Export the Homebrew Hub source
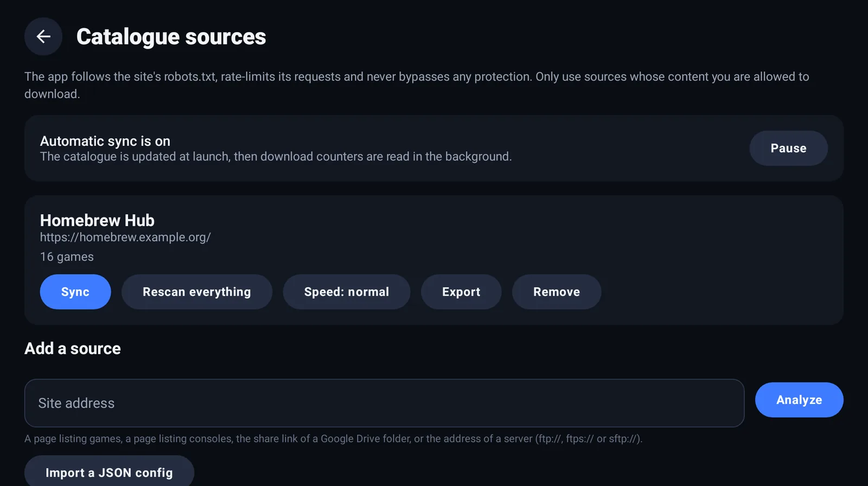The image size is (868, 486). tap(461, 292)
